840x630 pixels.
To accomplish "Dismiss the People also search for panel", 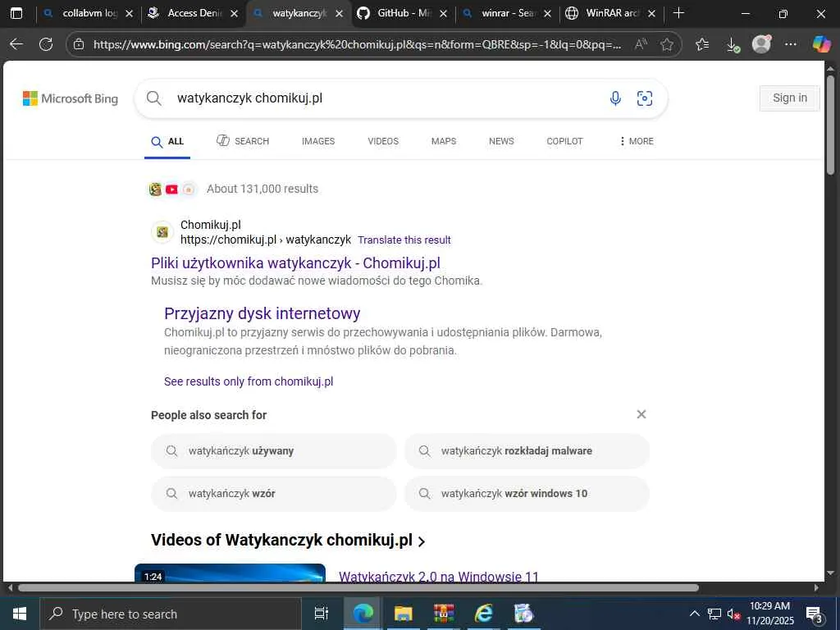I will point(641,414).
